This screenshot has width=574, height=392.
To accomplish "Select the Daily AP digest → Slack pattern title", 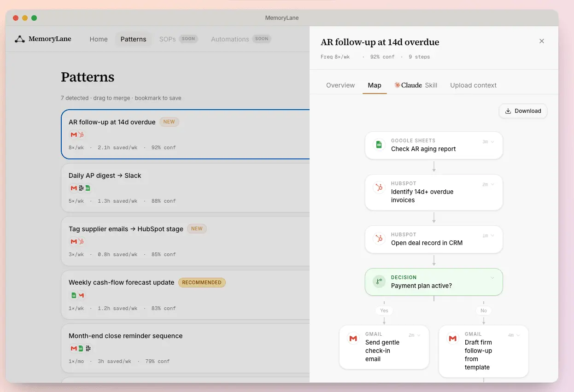I will coord(105,176).
